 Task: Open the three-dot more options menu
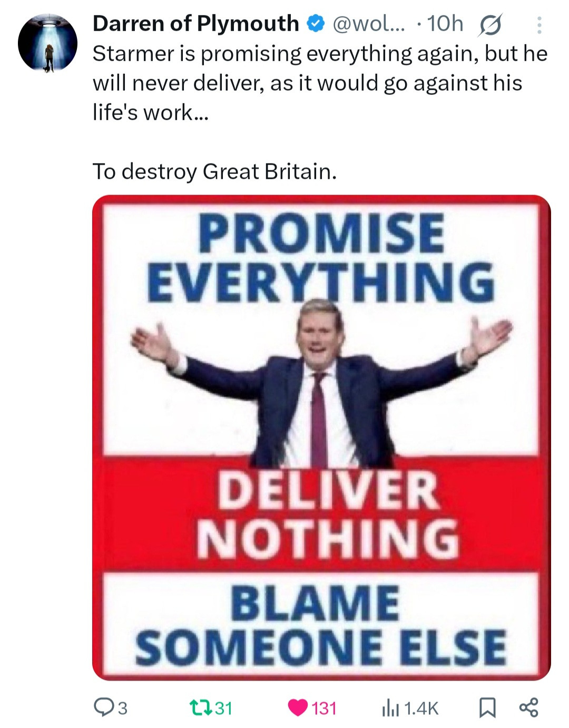click(x=539, y=25)
